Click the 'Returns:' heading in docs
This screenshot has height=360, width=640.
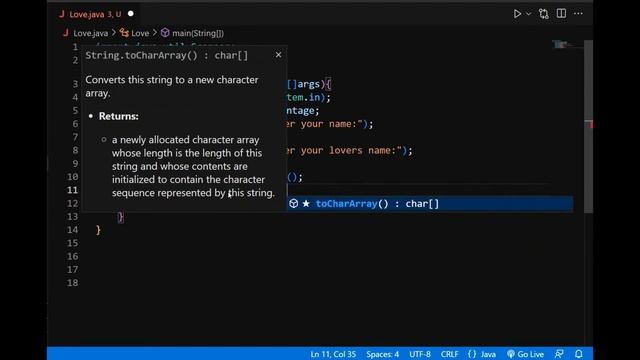[x=118, y=116]
